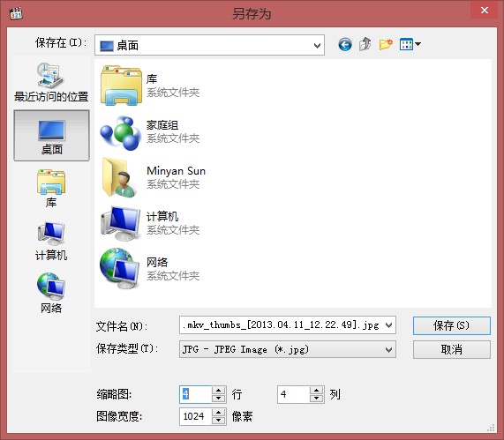
Task: Select the 家庭组 item icon in file list
Action: [121, 132]
